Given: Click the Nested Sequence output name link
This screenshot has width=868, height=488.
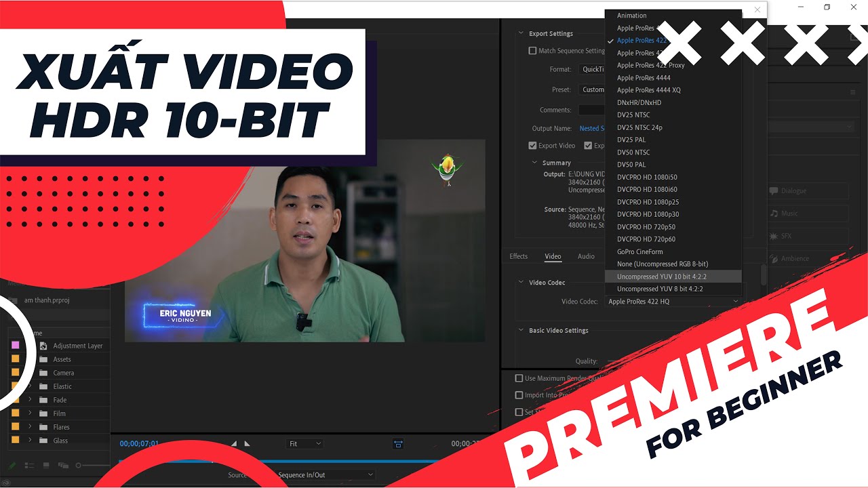Looking at the screenshot, I should coord(592,128).
